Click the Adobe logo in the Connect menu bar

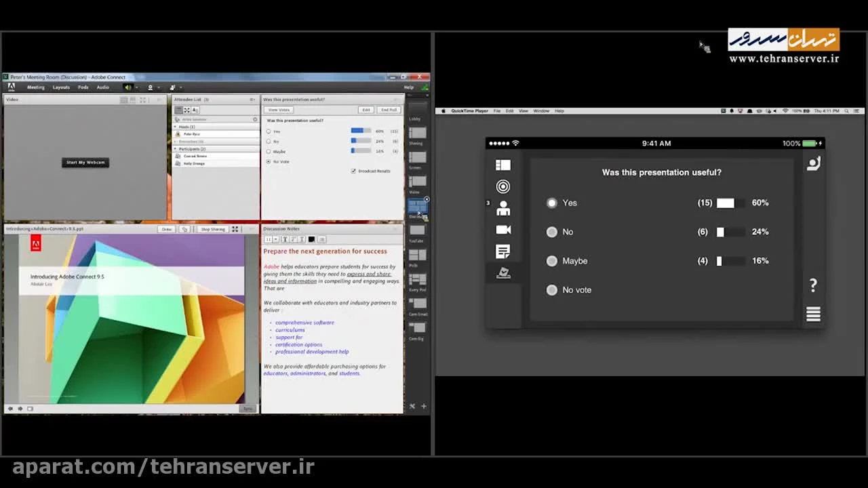coord(11,87)
